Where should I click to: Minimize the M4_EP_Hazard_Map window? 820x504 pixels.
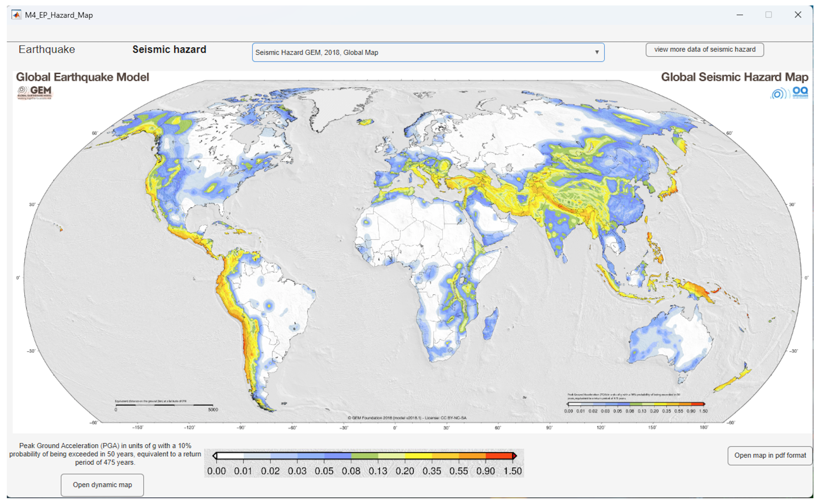[740, 15]
